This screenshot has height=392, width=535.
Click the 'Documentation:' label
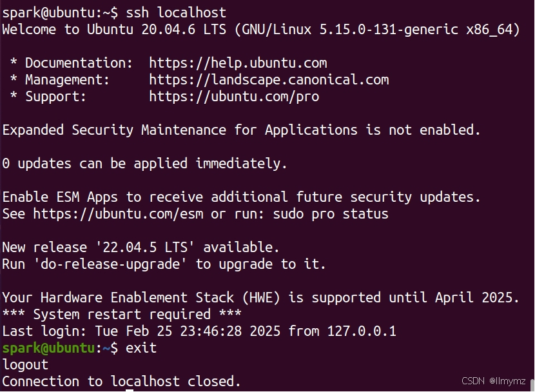[79, 63]
